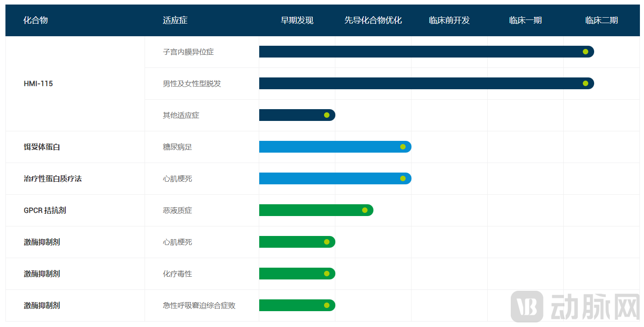The width and height of the screenshot is (644, 327).
Task: Open the HMI-115 compound label
Action: 38,84
